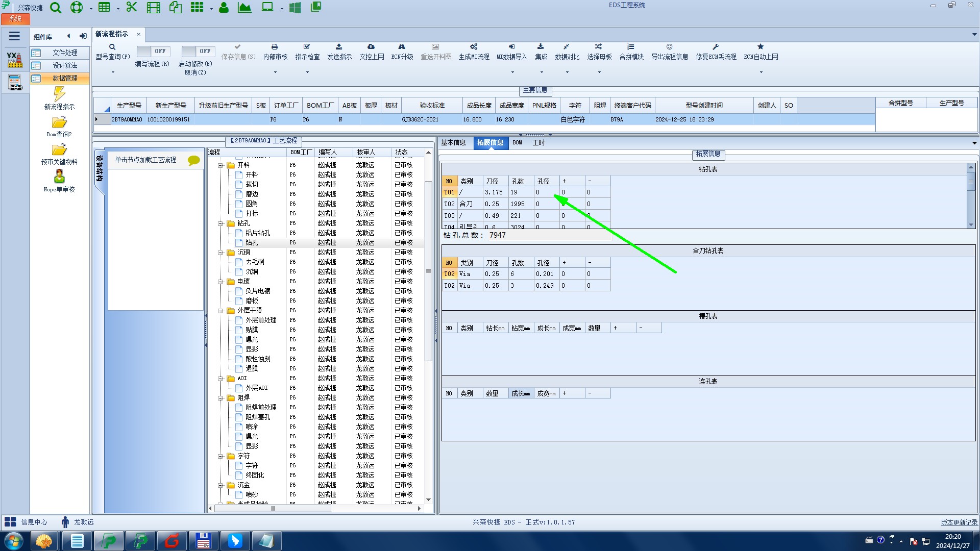The image size is (980, 551).
Task: Click the 修复ECN丢流程 wrench icon
Action: [x=716, y=46]
